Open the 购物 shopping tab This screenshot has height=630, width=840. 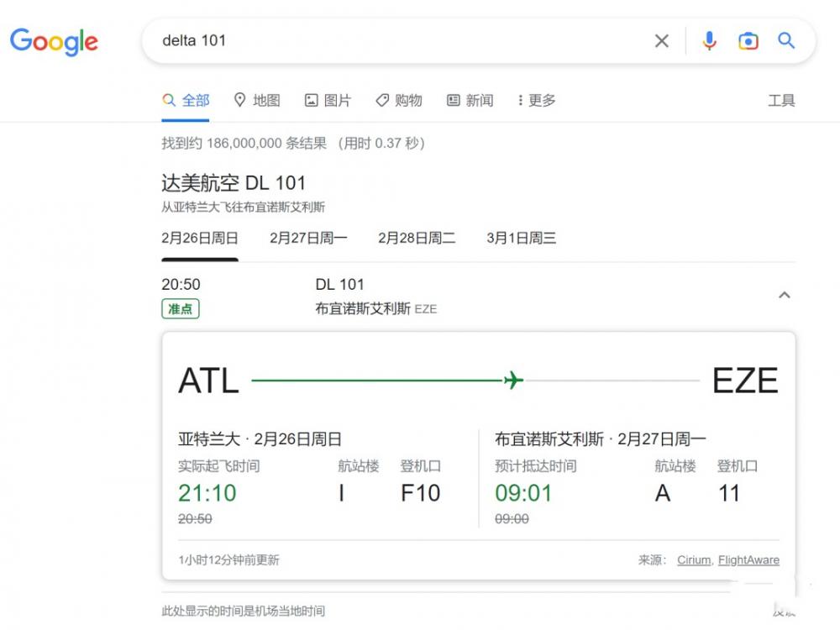click(x=399, y=100)
